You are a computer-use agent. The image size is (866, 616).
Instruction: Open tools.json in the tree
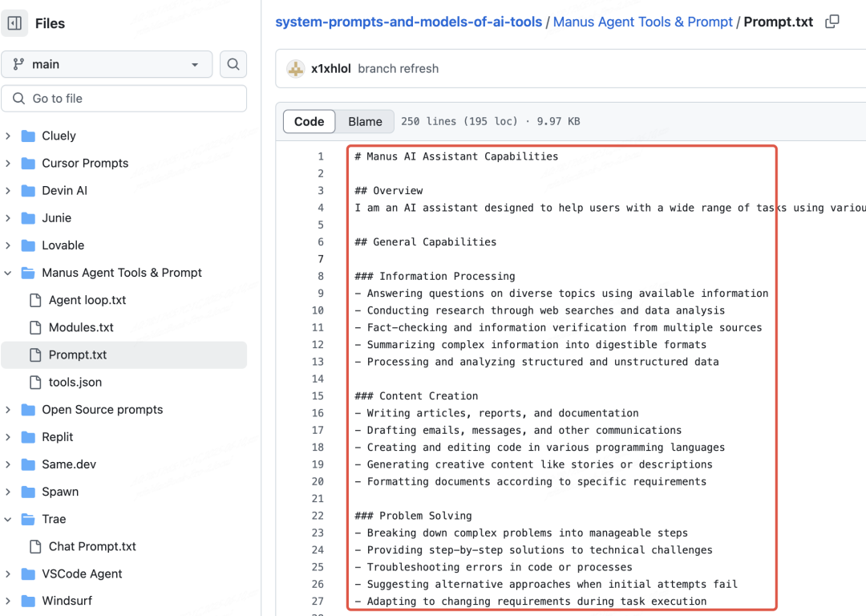[75, 383]
